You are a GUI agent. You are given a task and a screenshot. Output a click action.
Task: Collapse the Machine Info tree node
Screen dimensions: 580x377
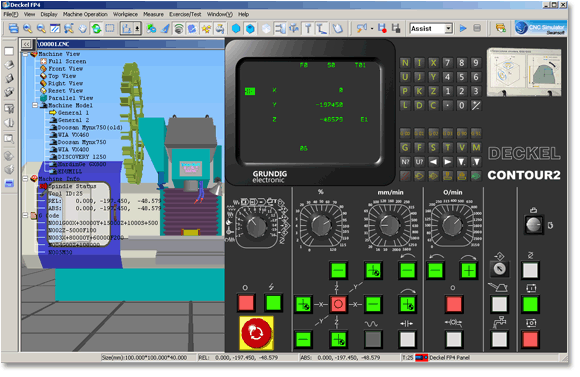tap(25, 179)
